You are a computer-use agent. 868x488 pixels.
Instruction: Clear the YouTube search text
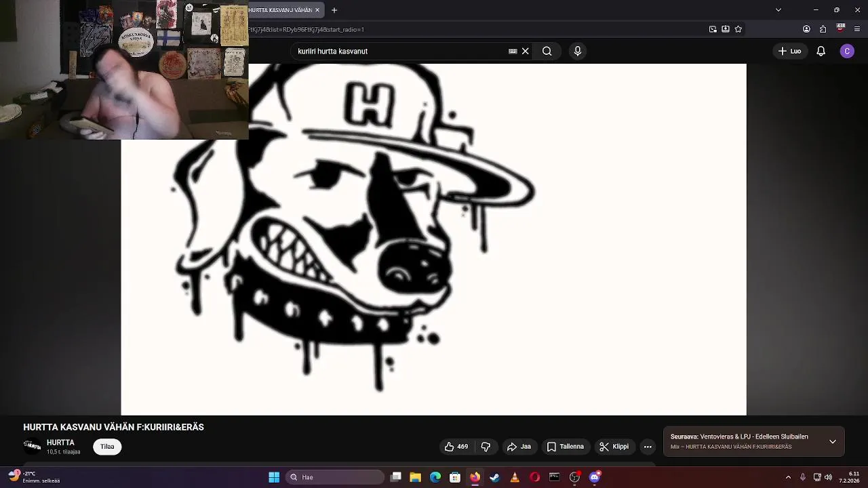click(x=525, y=51)
